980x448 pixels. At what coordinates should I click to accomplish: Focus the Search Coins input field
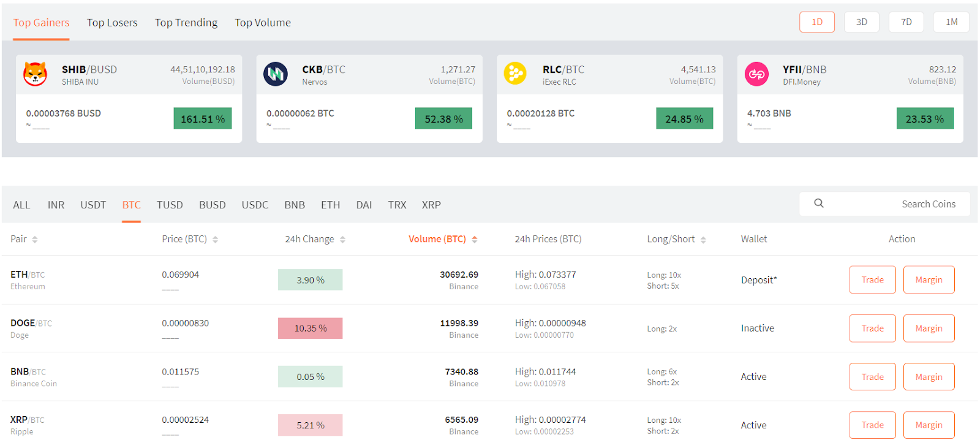[884, 204]
